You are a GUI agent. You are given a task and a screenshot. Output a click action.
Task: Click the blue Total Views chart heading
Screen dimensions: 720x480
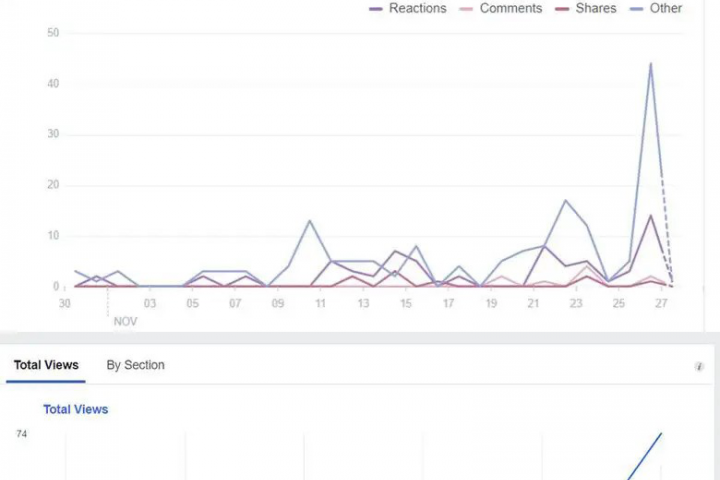75,409
